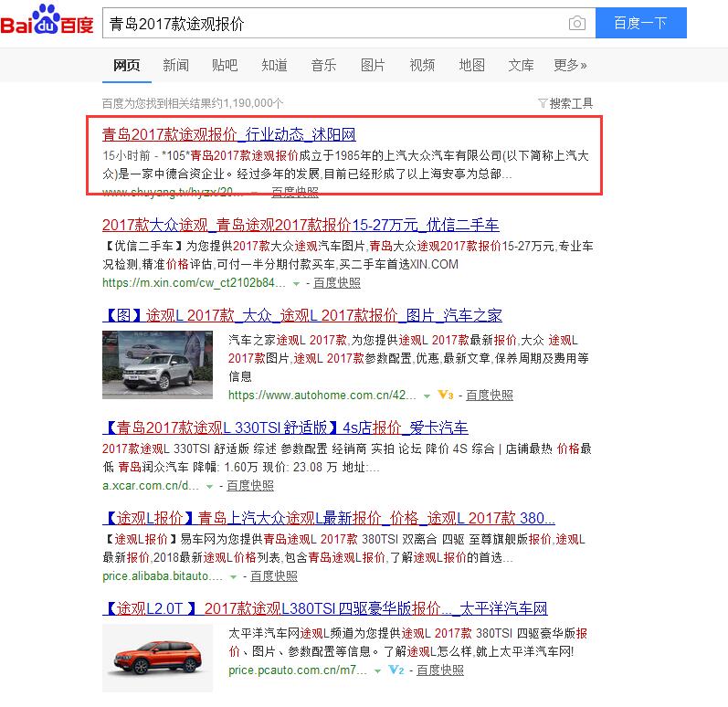This screenshot has width=728, height=707.
Task: Click the a.xcar.com.cn URL link
Action: (151, 486)
